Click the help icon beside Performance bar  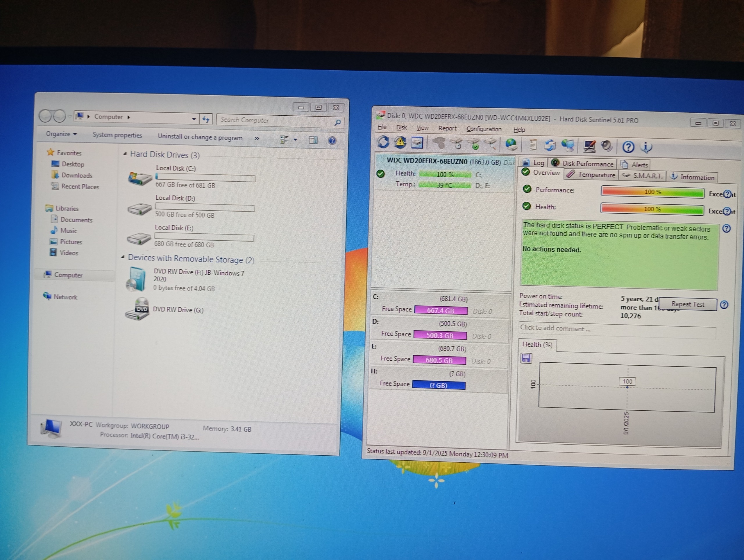727,194
